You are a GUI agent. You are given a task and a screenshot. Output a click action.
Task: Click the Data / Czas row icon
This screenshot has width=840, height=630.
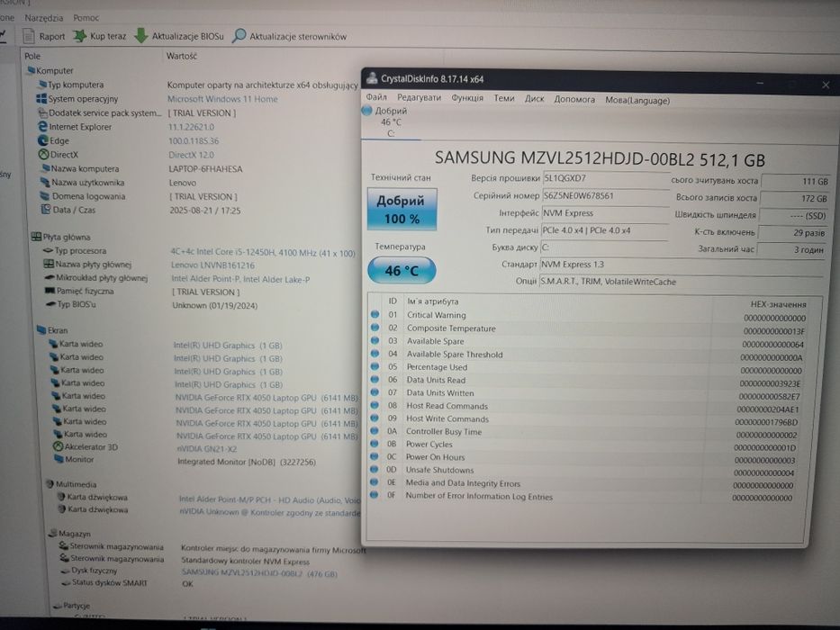click(46, 210)
